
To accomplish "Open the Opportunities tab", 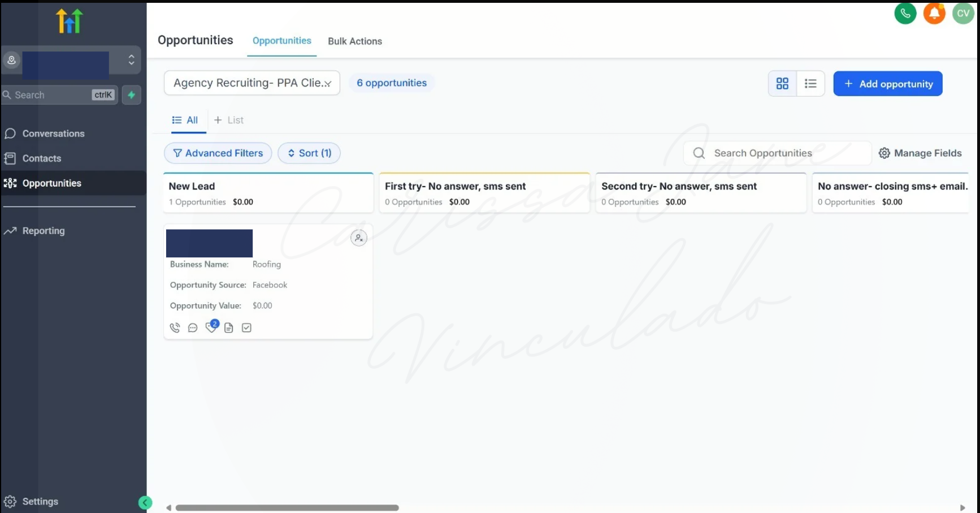I will coord(282,41).
